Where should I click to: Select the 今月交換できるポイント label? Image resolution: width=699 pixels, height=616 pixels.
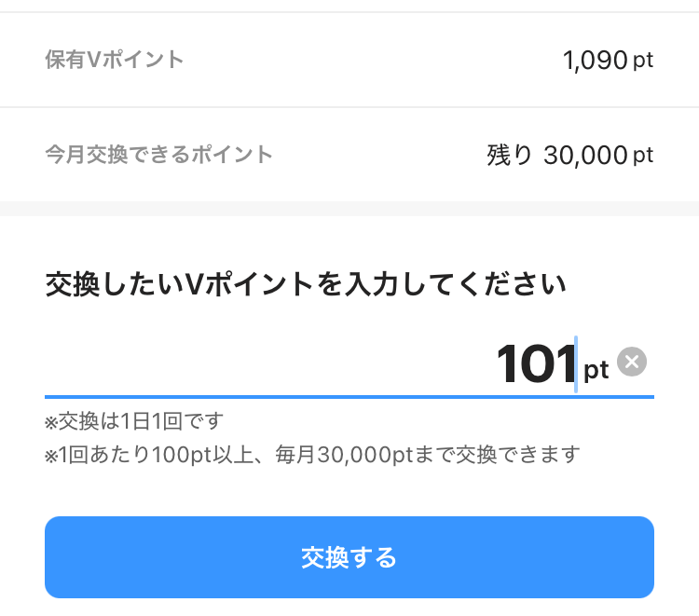tap(158, 155)
